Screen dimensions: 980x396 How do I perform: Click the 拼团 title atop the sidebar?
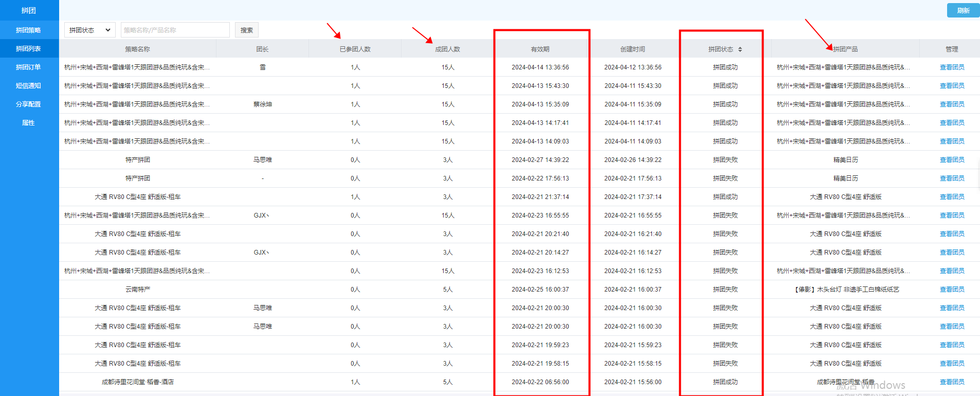[x=28, y=10]
